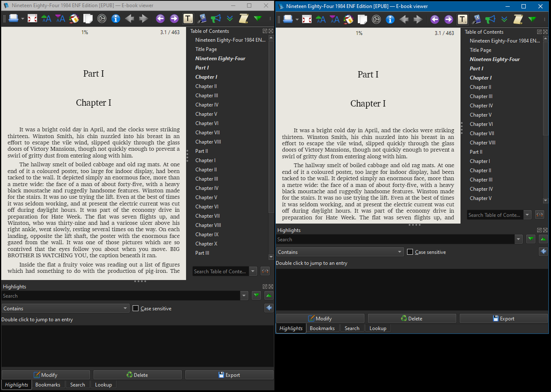Open a book in the right viewer window
The image size is (551, 392).
tap(288, 19)
